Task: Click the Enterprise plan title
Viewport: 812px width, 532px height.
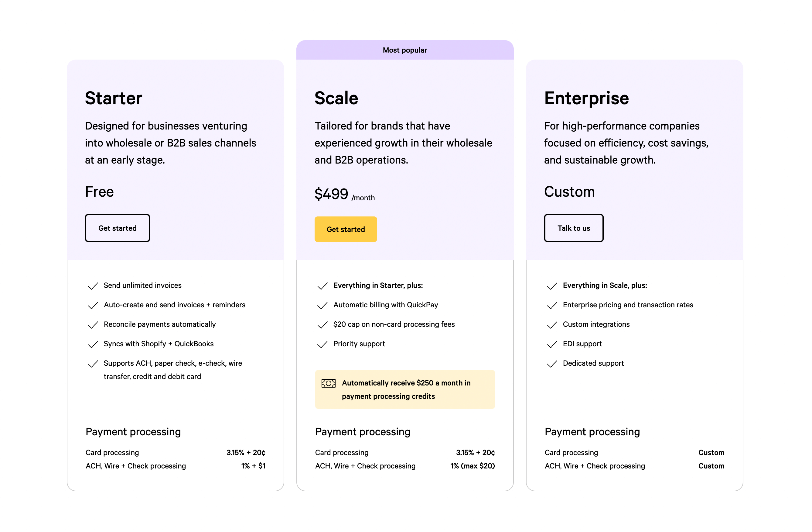Action: click(586, 98)
